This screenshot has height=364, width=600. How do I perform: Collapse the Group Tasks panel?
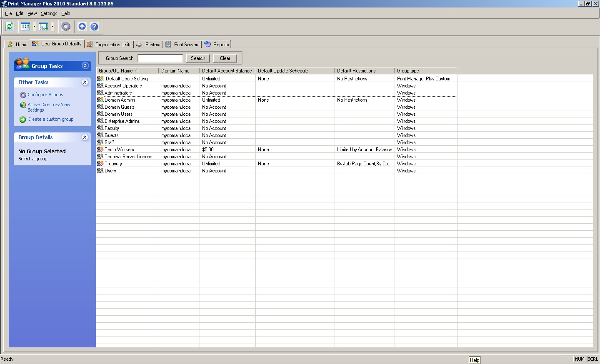(x=85, y=66)
